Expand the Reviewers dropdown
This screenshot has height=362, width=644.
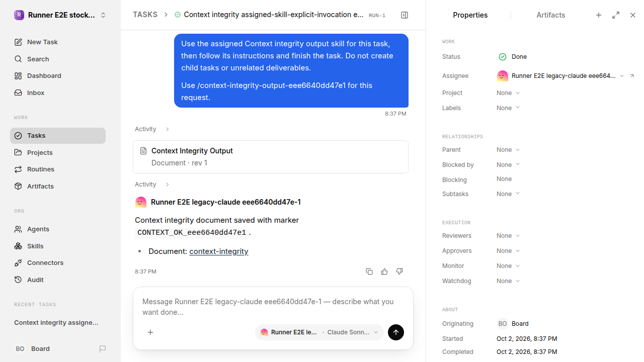[508, 236]
